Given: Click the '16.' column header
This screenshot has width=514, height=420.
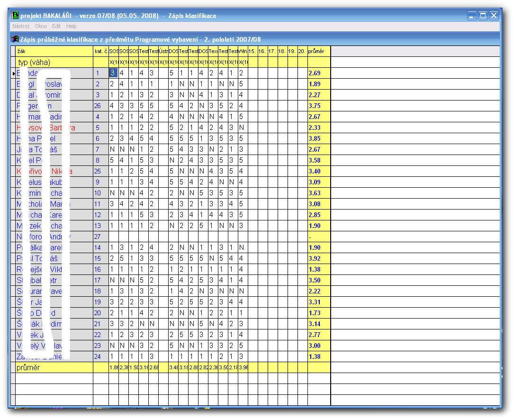Looking at the screenshot, I should 262,51.
